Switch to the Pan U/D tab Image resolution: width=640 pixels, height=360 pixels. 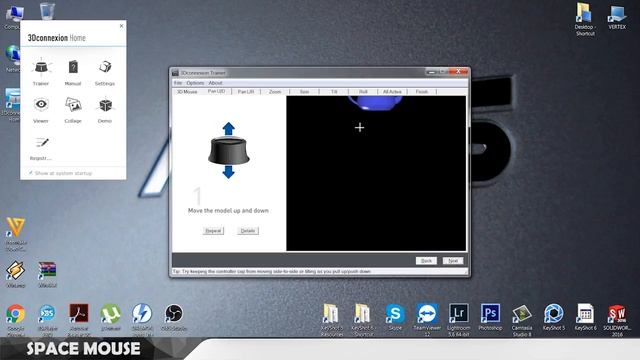tap(216, 91)
